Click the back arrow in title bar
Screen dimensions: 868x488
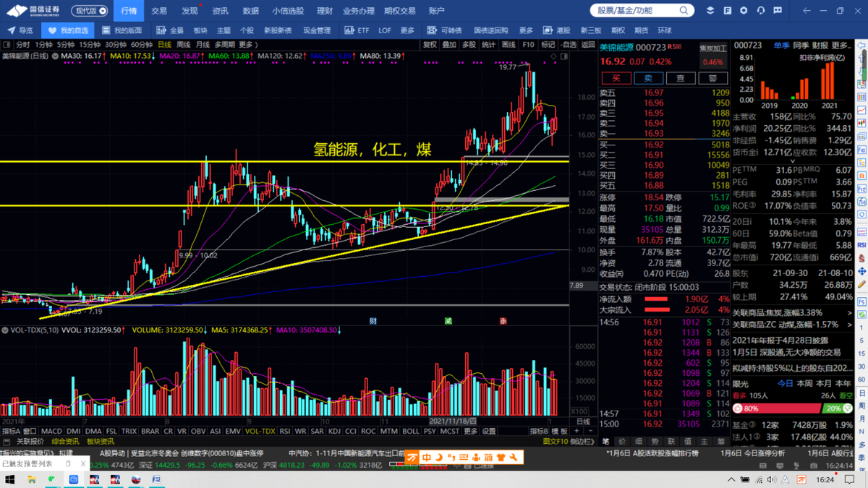[807, 11]
